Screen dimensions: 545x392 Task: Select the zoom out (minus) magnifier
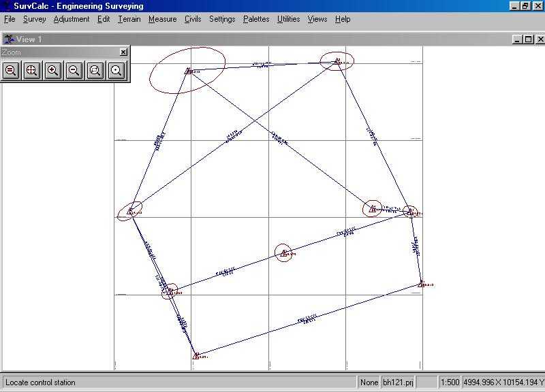[74, 71]
